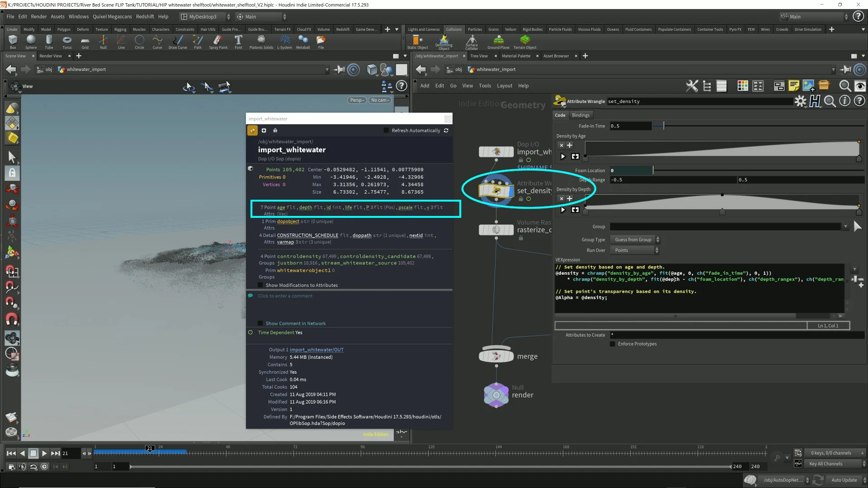Open the Quixel Megascans menu
The width and height of the screenshot is (868, 488).
[x=112, y=17]
